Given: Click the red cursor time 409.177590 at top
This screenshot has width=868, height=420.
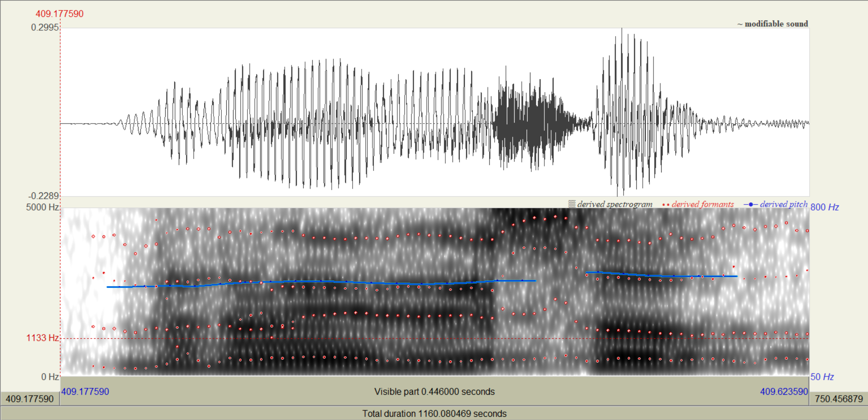Looking at the screenshot, I should (60, 14).
